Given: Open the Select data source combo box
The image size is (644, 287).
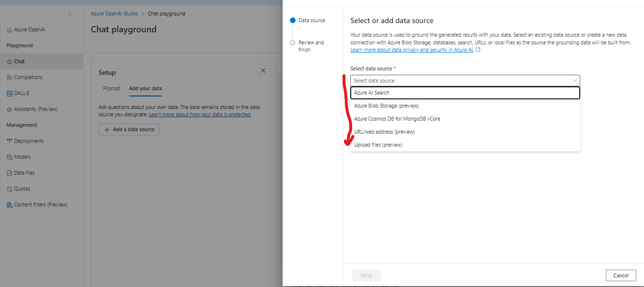Looking at the screenshot, I should pyautogui.click(x=465, y=81).
